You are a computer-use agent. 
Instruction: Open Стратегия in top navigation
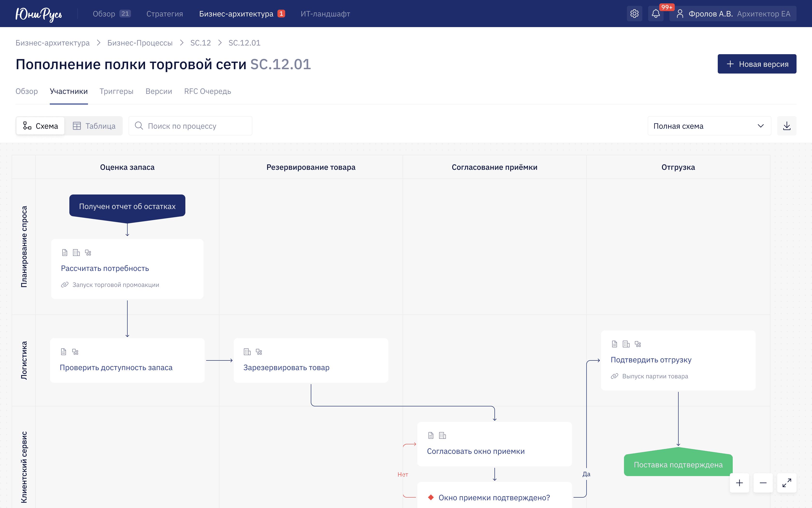coord(165,14)
